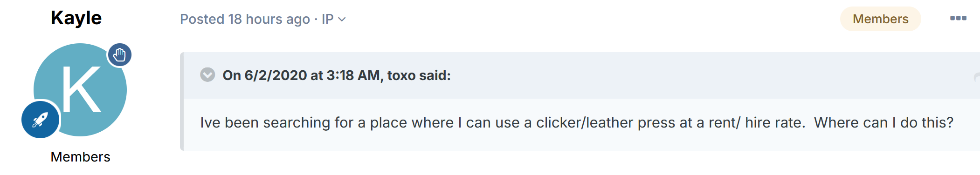
Task: Collapse the quote using the circular chevron
Action: (207, 74)
